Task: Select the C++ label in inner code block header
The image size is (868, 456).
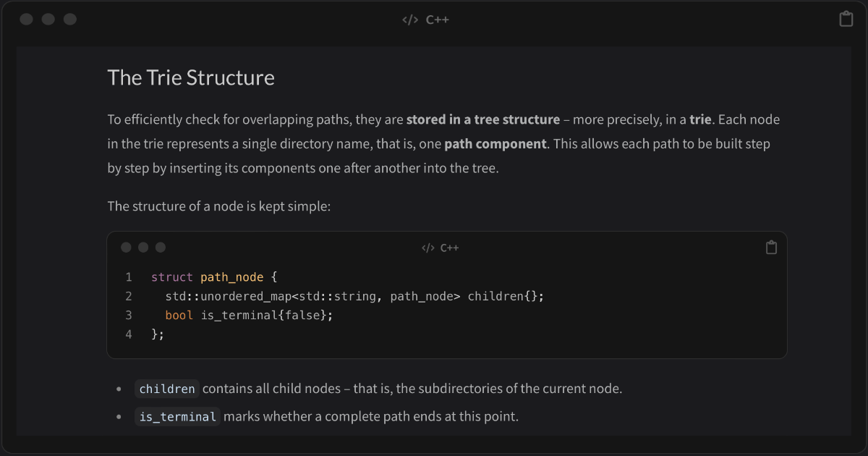Action: click(450, 248)
